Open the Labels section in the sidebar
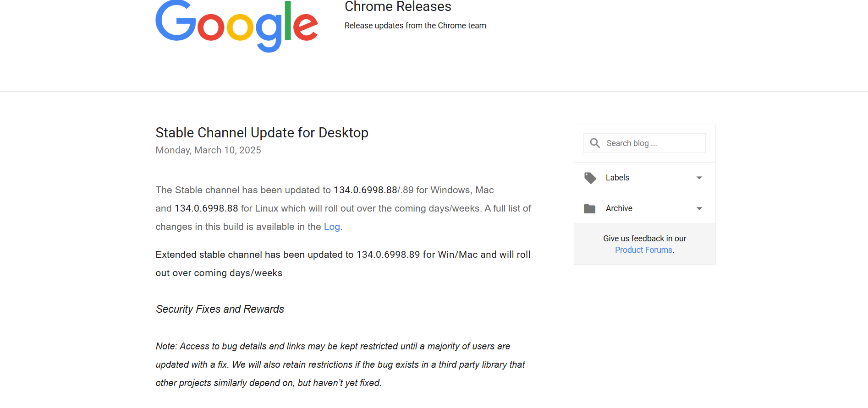Viewport: 868px width, 408px height. click(617, 178)
